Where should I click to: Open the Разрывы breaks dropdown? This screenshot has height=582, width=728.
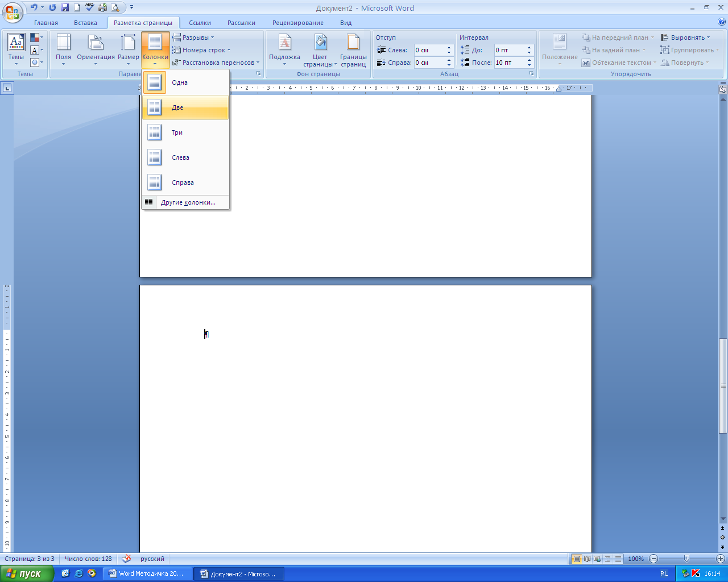click(x=193, y=38)
